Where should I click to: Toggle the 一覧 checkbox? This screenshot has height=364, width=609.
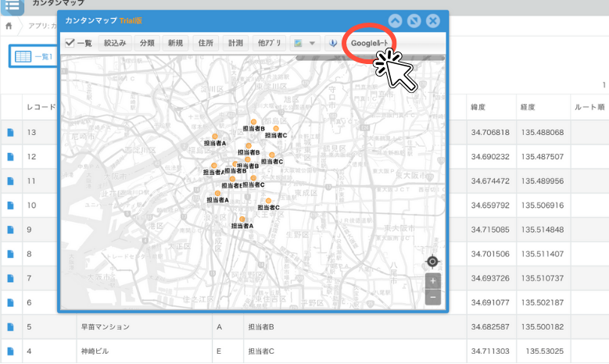70,43
